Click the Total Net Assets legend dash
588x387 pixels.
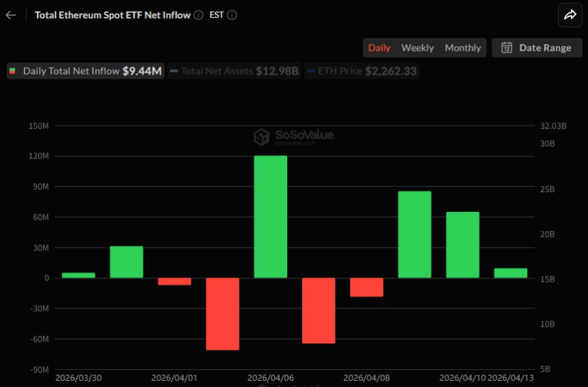(x=174, y=71)
